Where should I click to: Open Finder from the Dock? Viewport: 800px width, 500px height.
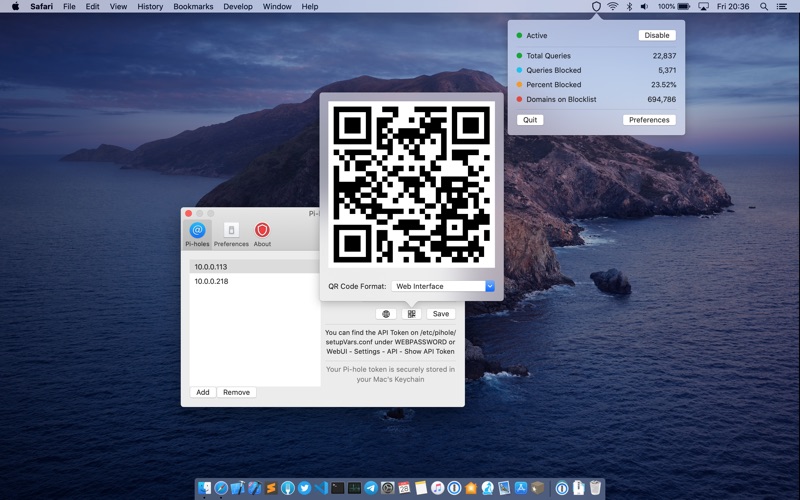click(x=204, y=488)
